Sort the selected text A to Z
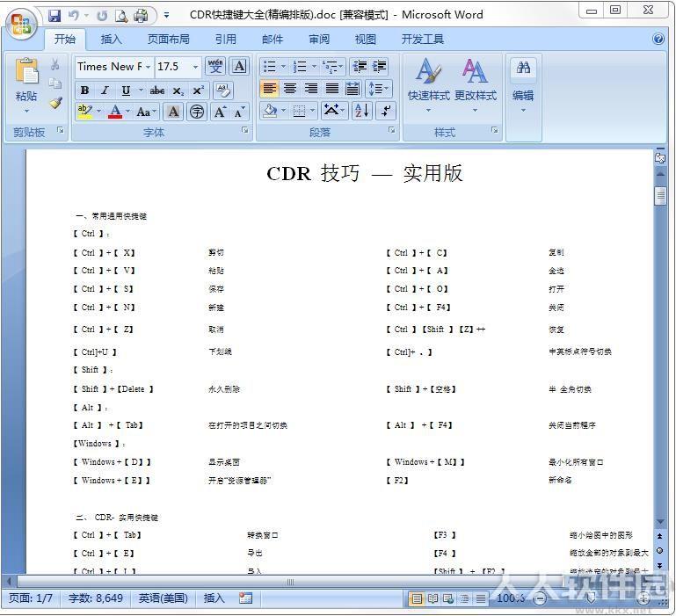This screenshot has width=676, height=616. [x=361, y=112]
